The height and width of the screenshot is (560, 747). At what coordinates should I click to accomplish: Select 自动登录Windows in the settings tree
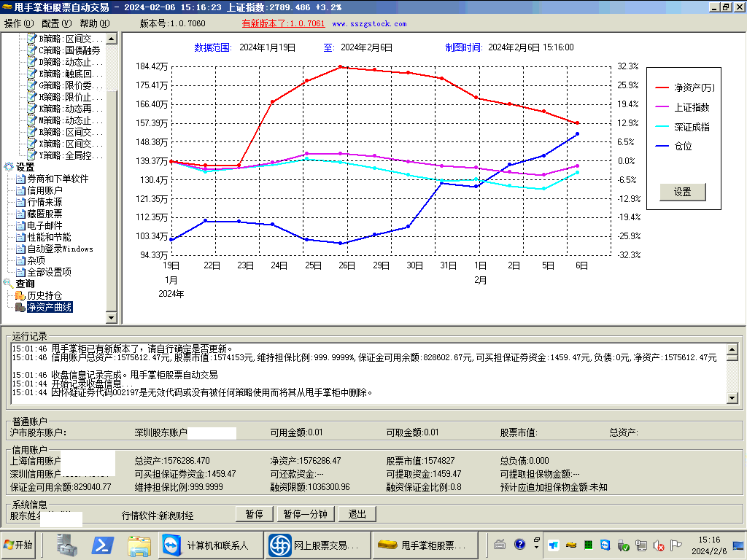pyautogui.click(x=60, y=249)
